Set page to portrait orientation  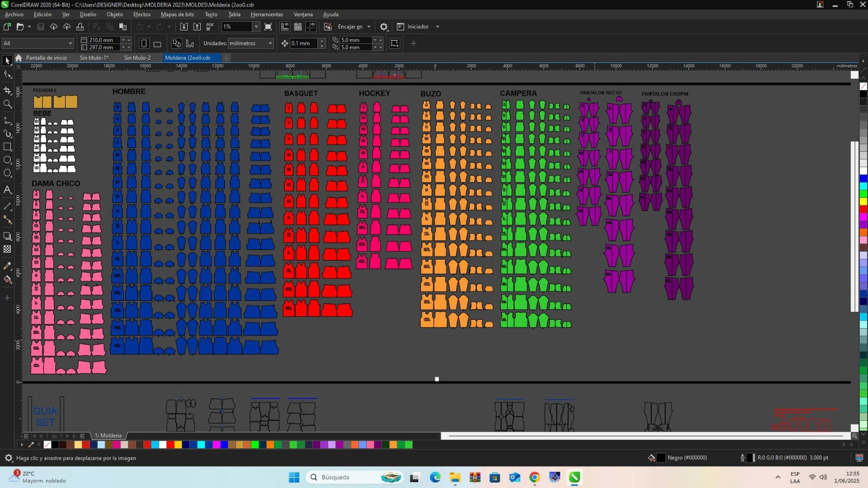144,43
